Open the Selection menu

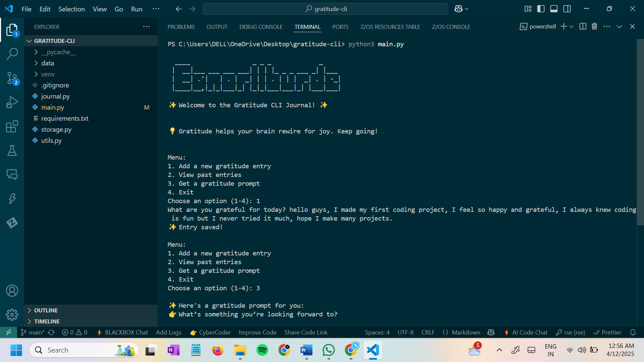(71, 9)
